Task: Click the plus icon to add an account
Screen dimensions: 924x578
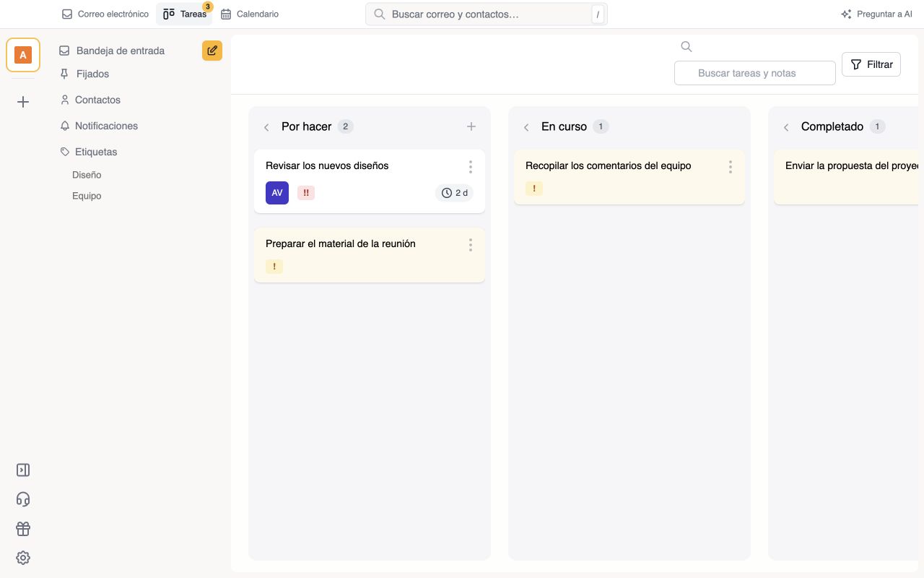Action: tap(23, 102)
